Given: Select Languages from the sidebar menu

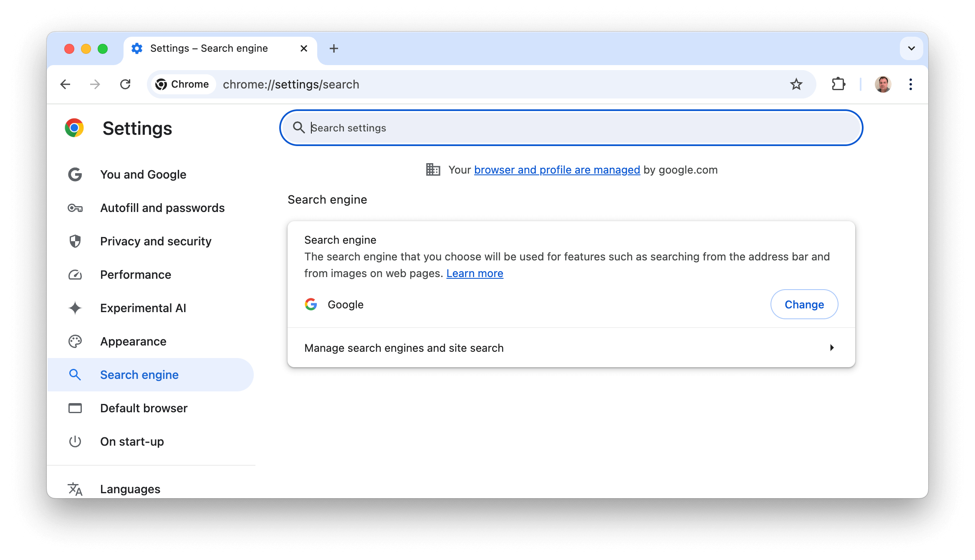Looking at the screenshot, I should pos(130,489).
